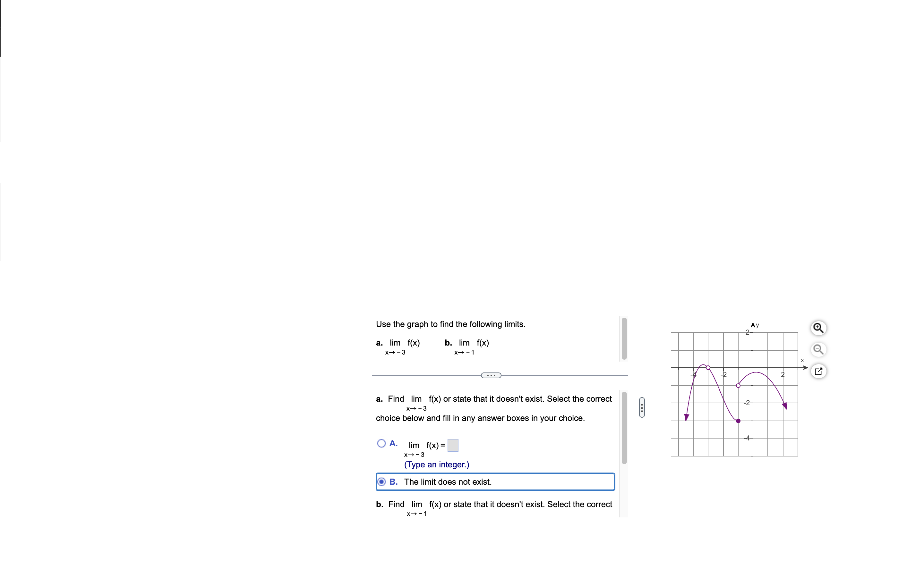Select radio button A for a numeric answer

click(381, 443)
